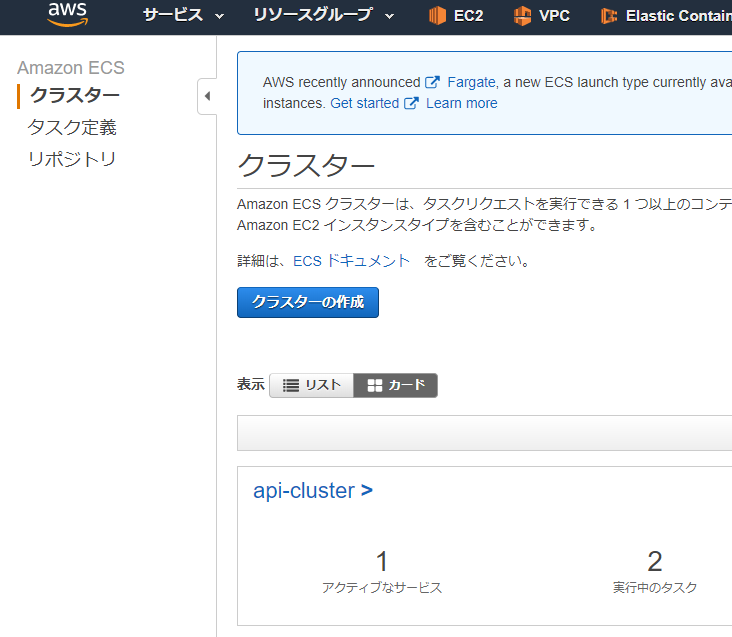Collapse the sidebar with the arrow handle

tap(207, 96)
